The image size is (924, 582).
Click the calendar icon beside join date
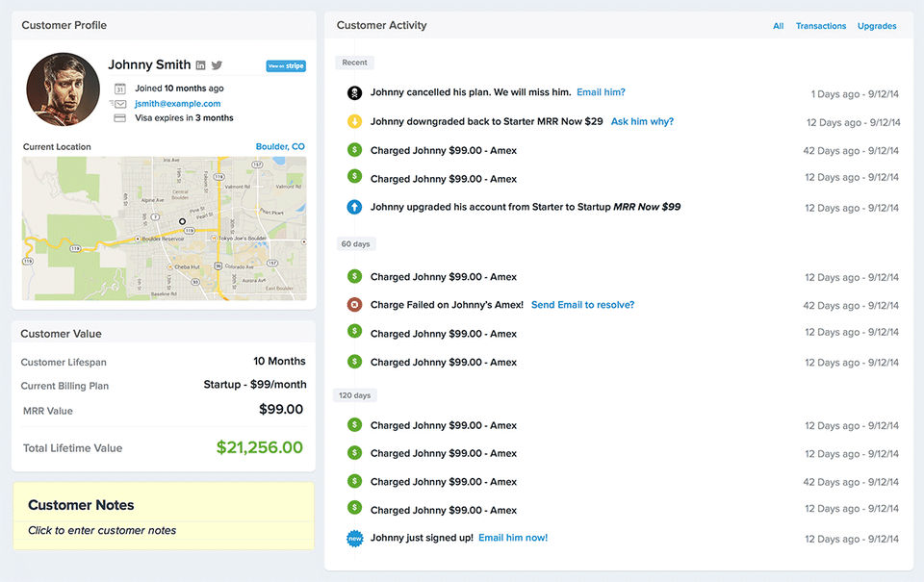(x=120, y=89)
